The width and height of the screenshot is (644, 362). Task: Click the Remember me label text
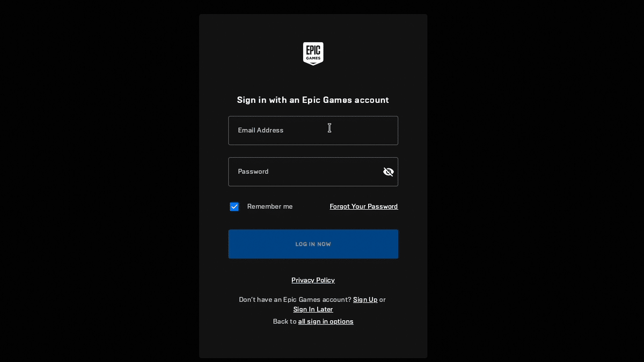[x=270, y=206]
